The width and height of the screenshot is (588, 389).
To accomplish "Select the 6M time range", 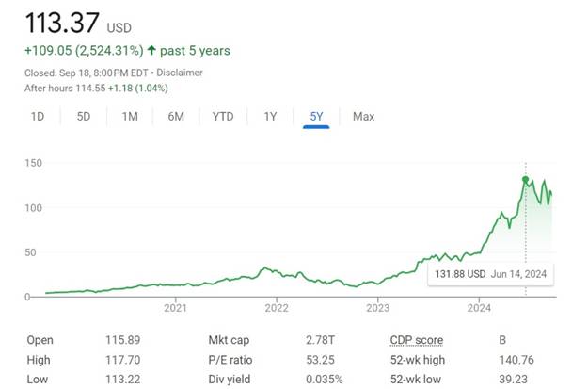I will (176, 117).
